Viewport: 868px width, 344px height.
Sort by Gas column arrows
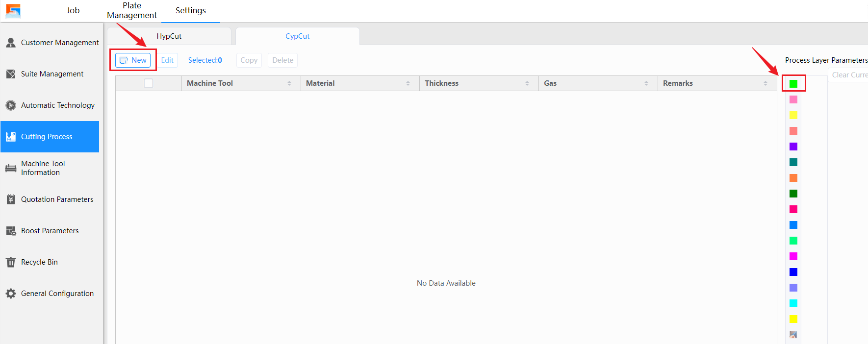646,83
